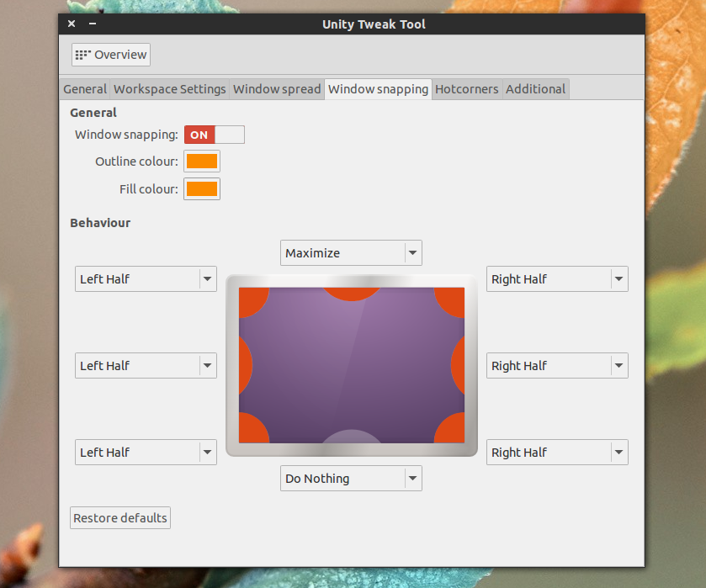The image size is (706, 588).
Task: Open the Do Nothing bottom dropdown
Action: pos(351,478)
